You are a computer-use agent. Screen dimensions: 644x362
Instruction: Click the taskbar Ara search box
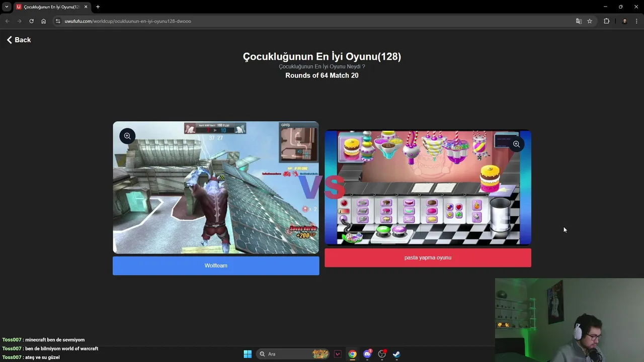tap(294, 354)
